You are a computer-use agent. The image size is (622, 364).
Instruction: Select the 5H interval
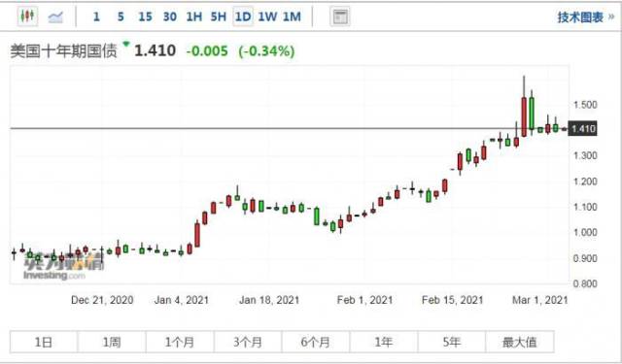pos(218,17)
